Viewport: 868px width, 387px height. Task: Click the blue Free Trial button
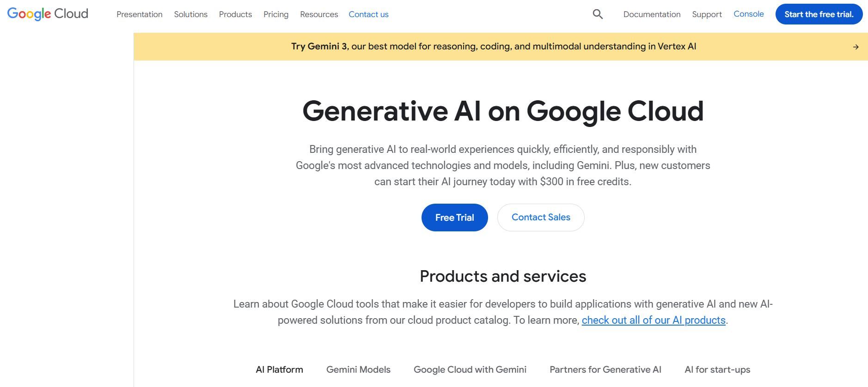point(454,218)
